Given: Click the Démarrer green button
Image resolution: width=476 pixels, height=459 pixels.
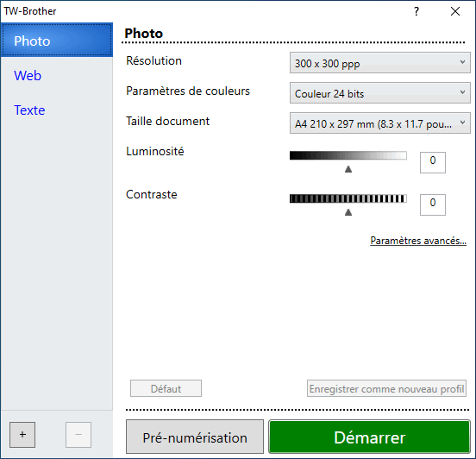Looking at the screenshot, I should [x=369, y=437].
